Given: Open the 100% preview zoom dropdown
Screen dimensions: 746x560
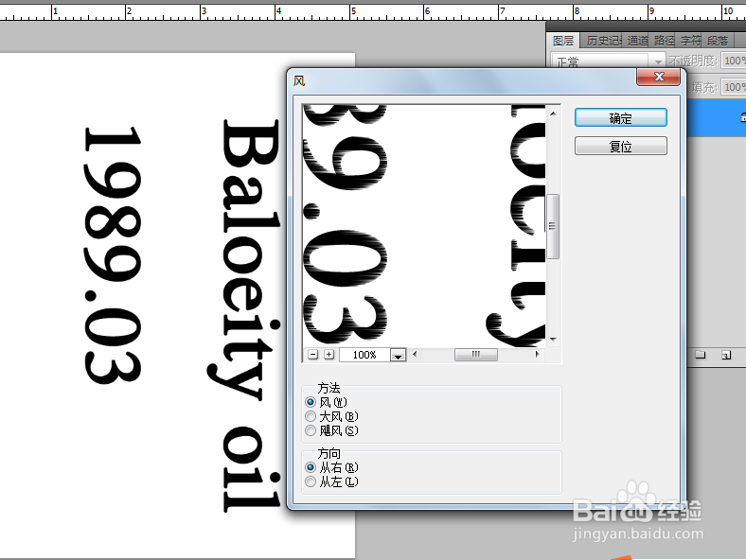Looking at the screenshot, I should tap(398, 355).
